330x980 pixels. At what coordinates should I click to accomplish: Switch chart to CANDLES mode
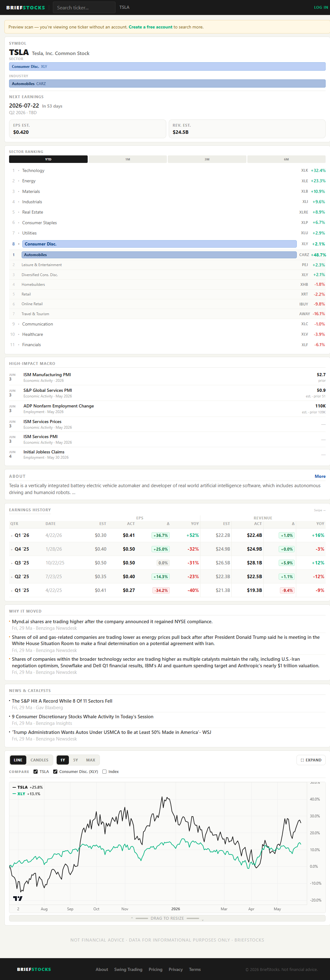[40, 760]
